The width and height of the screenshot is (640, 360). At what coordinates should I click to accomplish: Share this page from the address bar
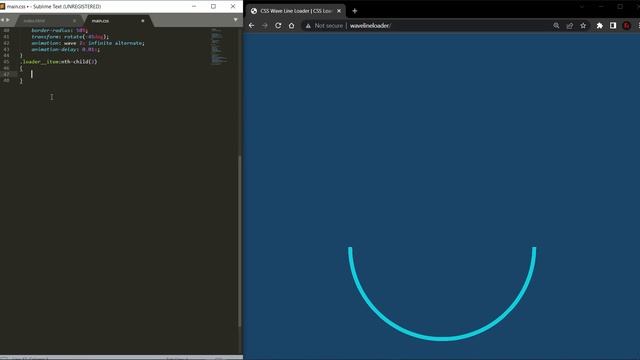[x=570, y=25]
